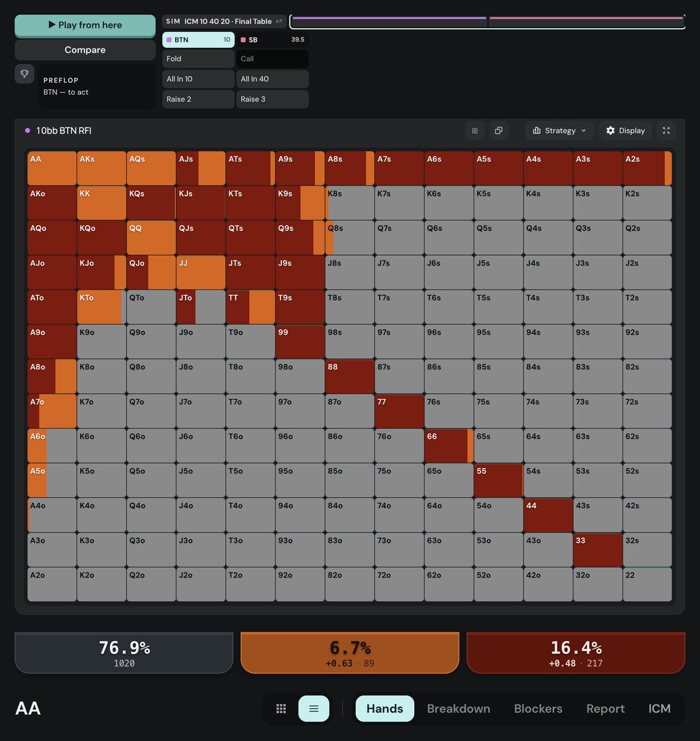Select the A2s hand cell
The height and width of the screenshot is (741, 700).
[647, 168]
